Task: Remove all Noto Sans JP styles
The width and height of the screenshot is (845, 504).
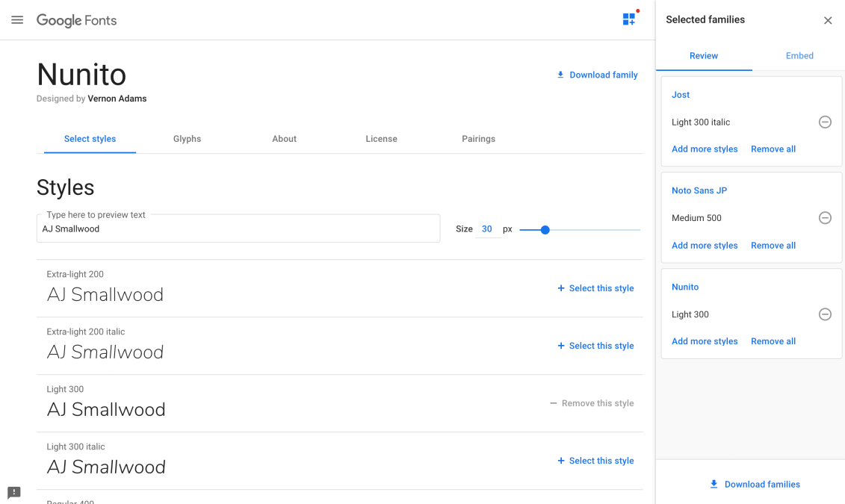Action: click(773, 246)
